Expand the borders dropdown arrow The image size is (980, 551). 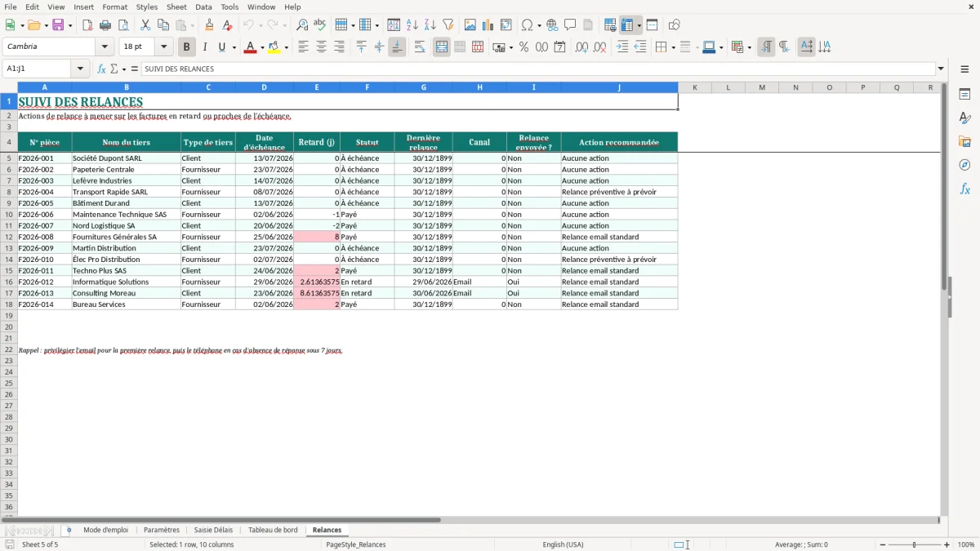(674, 47)
